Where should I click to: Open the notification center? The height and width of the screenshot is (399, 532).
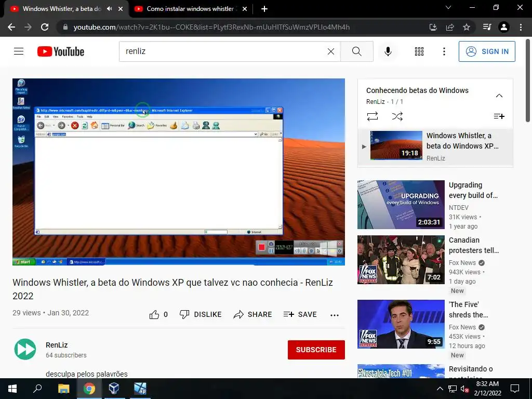click(x=515, y=389)
